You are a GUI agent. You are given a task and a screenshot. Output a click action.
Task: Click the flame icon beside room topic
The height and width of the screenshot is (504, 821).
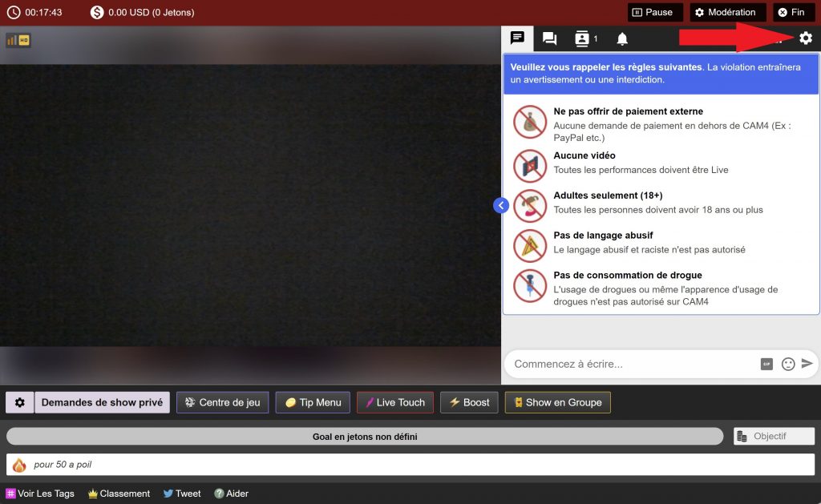[19, 465]
